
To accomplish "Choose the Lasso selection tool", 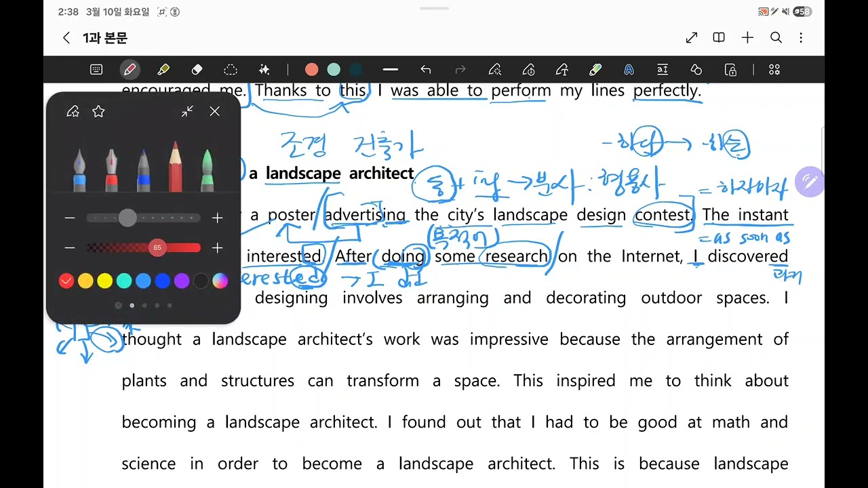I will tap(231, 69).
